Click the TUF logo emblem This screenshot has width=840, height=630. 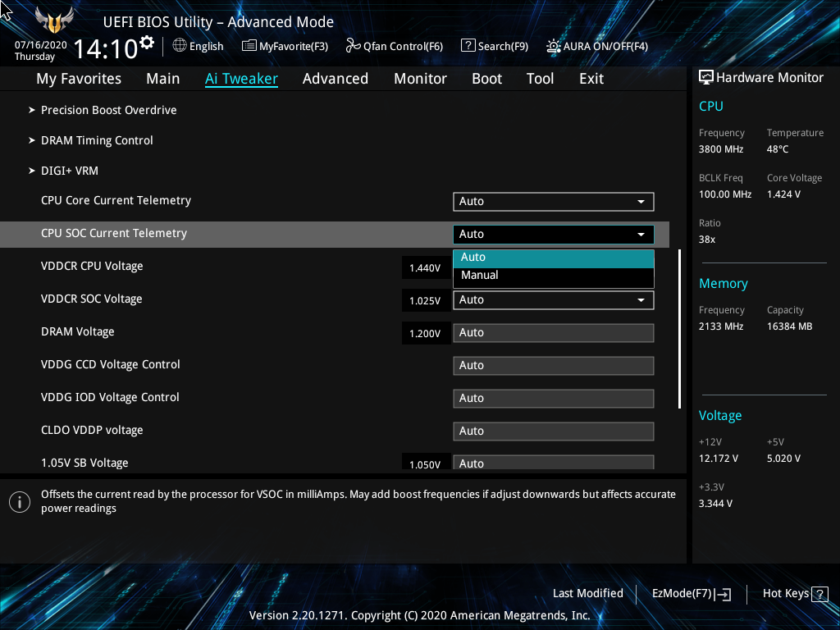[53, 21]
